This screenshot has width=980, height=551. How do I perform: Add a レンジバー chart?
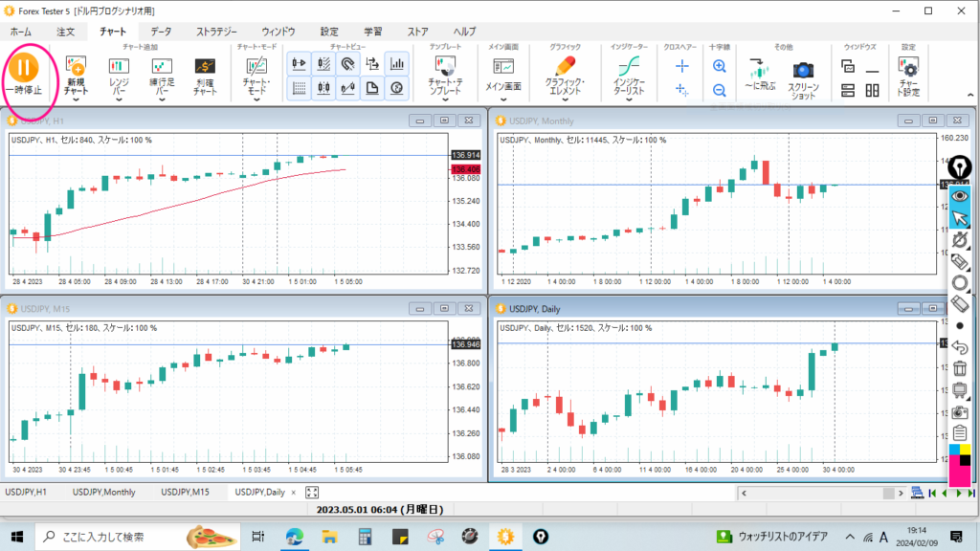tap(119, 76)
